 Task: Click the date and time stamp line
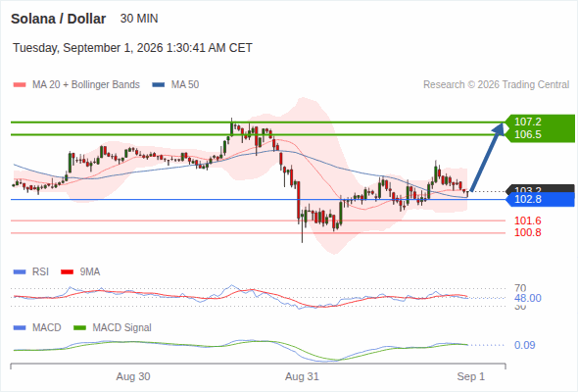pyautogui.click(x=132, y=48)
